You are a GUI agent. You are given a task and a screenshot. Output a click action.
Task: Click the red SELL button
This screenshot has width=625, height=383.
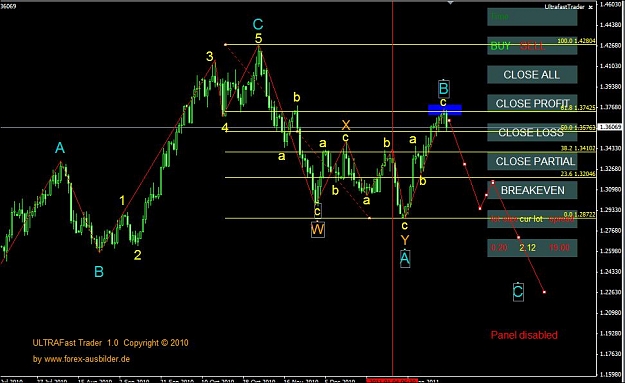[532, 46]
